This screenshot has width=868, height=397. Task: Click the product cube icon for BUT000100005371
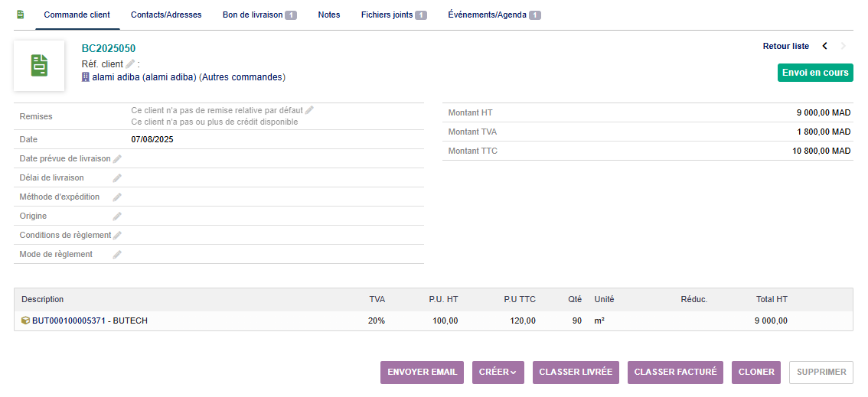(x=25, y=321)
